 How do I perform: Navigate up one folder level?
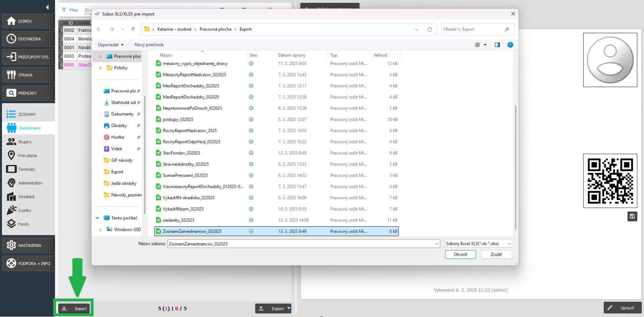tap(133, 29)
